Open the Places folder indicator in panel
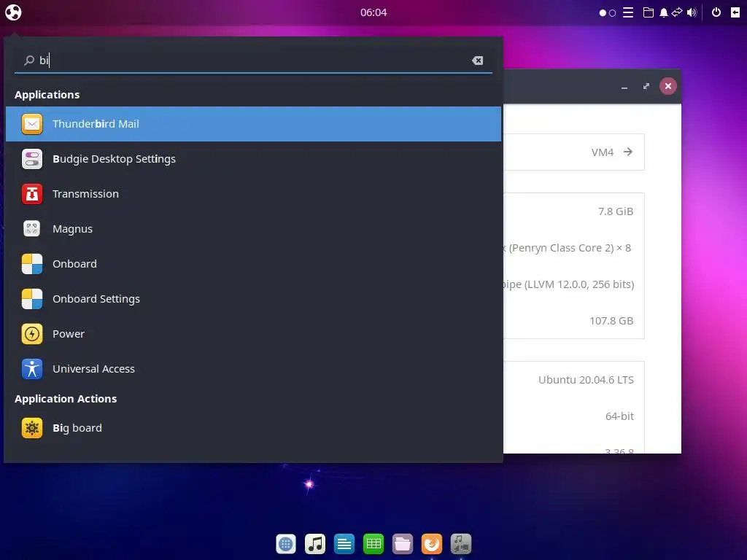This screenshot has width=747, height=560. pos(649,12)
